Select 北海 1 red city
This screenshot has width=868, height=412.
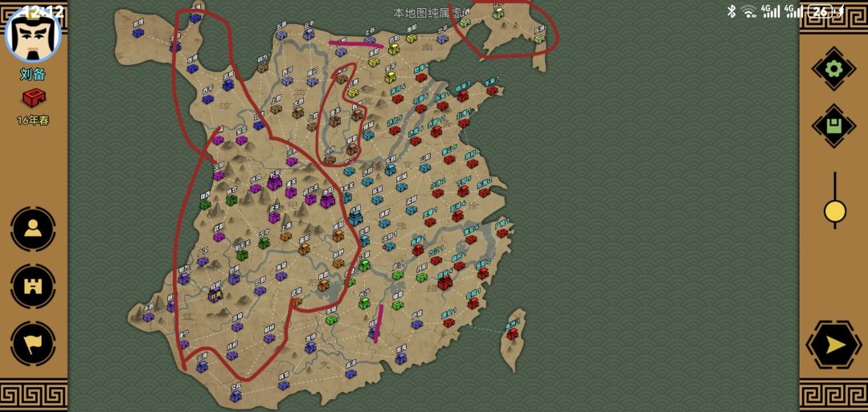(x=464, y=123)
